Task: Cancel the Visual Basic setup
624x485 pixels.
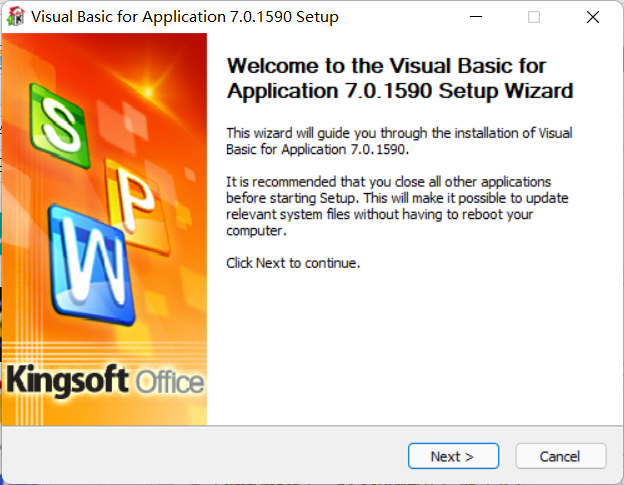Action: tap(560, 456)
